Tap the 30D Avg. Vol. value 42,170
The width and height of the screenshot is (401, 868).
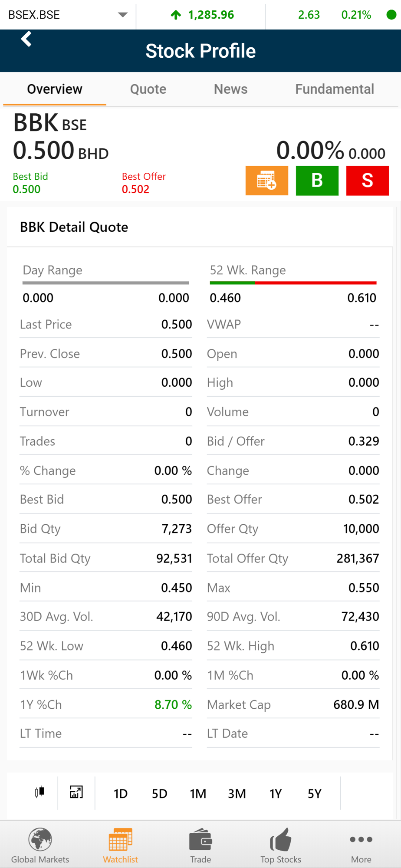click(x=174, y=616)
